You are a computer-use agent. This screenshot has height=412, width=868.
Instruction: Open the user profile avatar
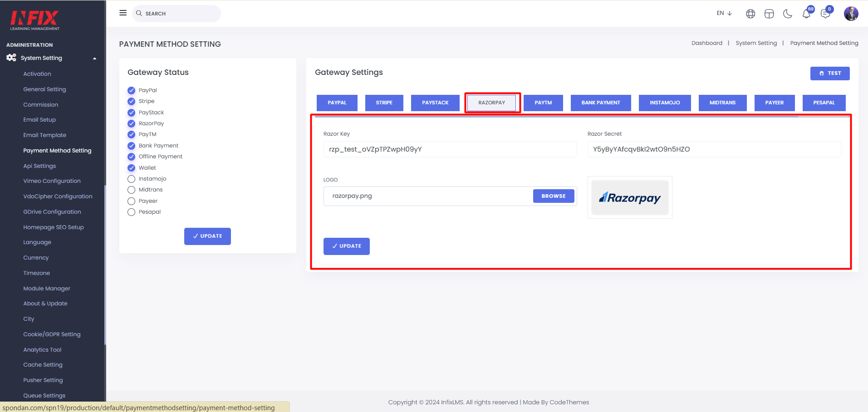(x=851, y=14)
